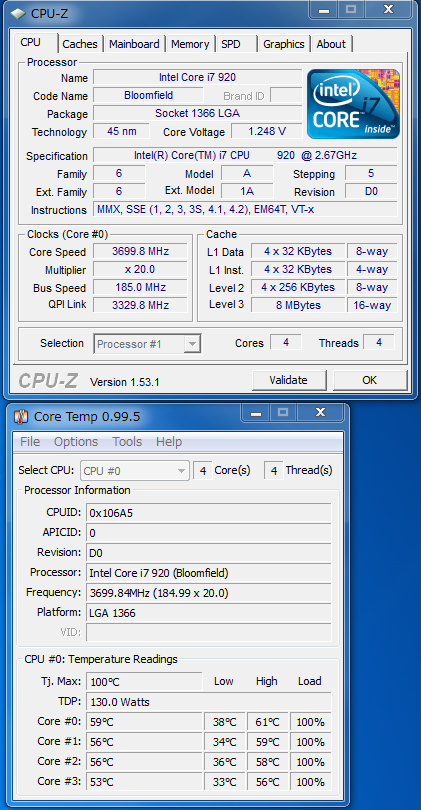This screenshot has height=810, width=421.
Task: Click the Multiplier value x 20.0
Action: click(x=141, y=269)
